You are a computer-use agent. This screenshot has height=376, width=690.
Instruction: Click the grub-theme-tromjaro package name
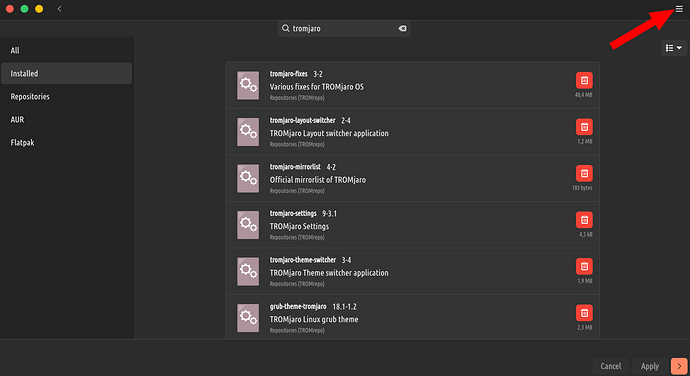298,306
